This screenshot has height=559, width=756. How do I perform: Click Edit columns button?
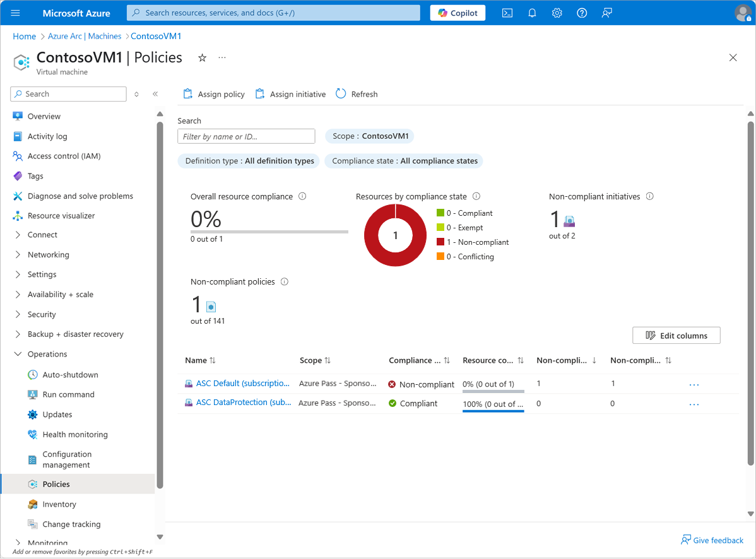click(x=676, y=336)
